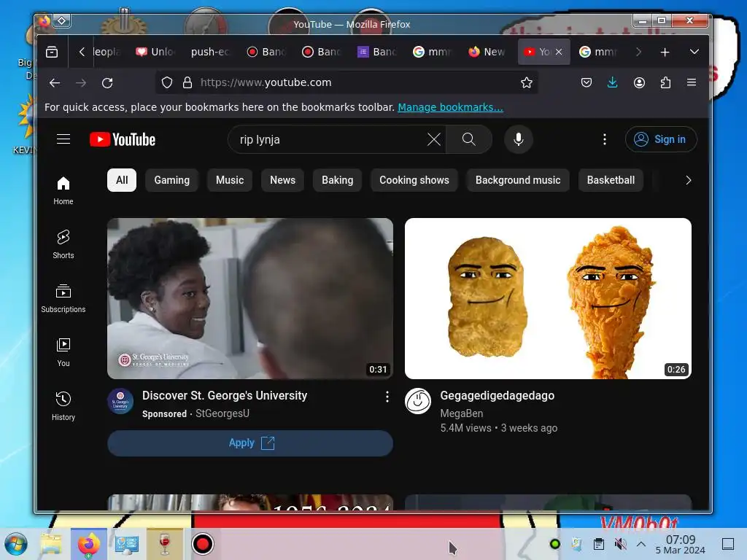
Task: Go back to the previous page
Action: click(55, 83)
